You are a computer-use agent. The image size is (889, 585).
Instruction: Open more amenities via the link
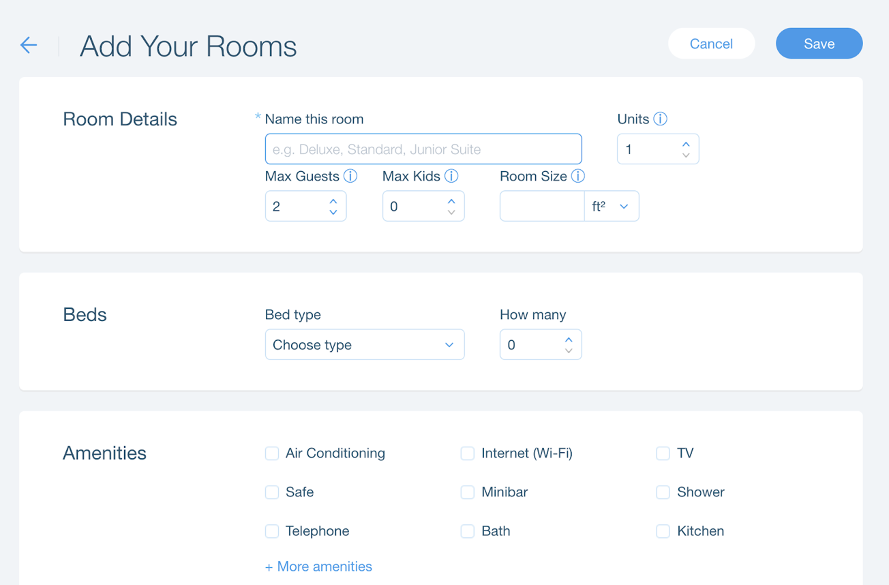(318, 566)
